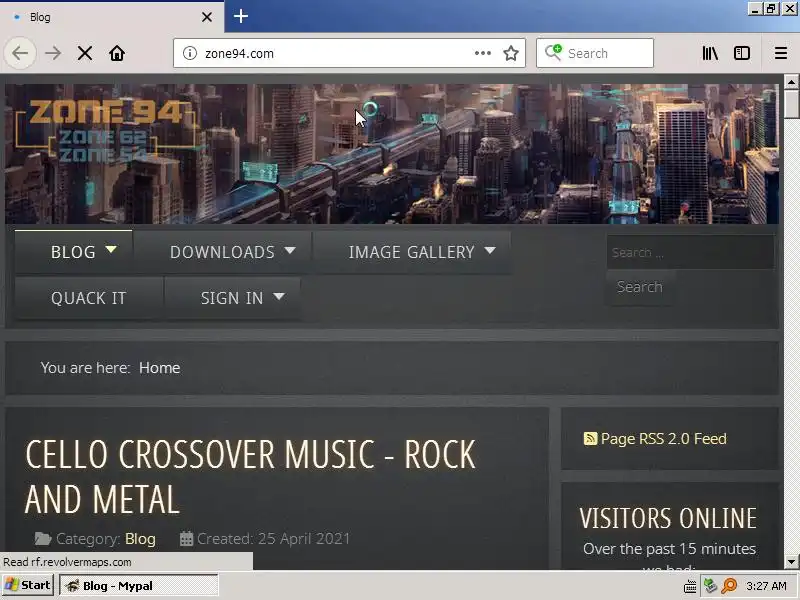The image size is (800, 600).
Task: Expand the BLOG dropdown arrow
Action: click(111, 250)
